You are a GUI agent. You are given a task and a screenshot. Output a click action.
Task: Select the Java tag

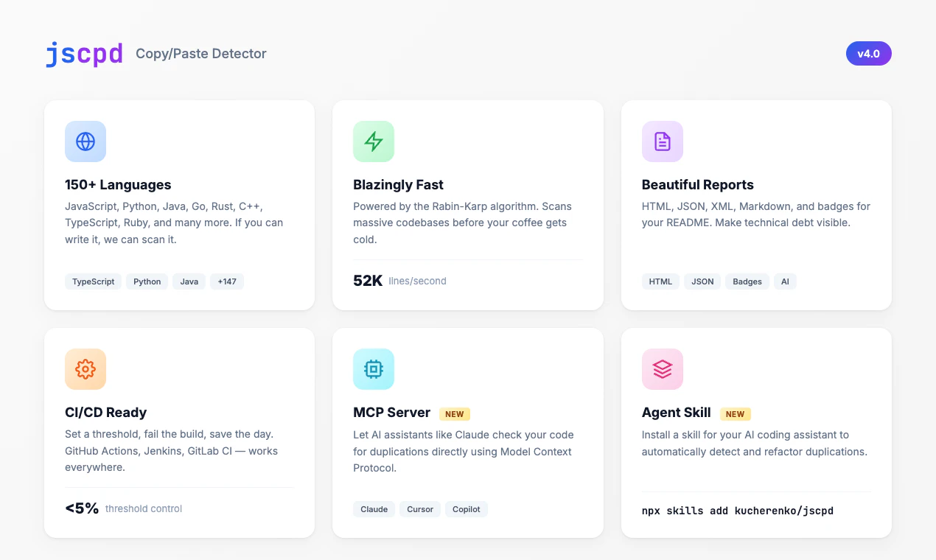click(189, 281)
